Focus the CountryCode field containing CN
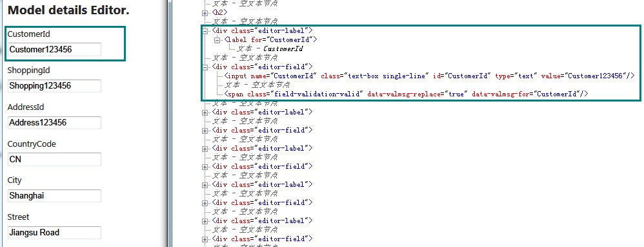Image resolution: width=644 pixels, height=247 pixels. tap(54, 159)
